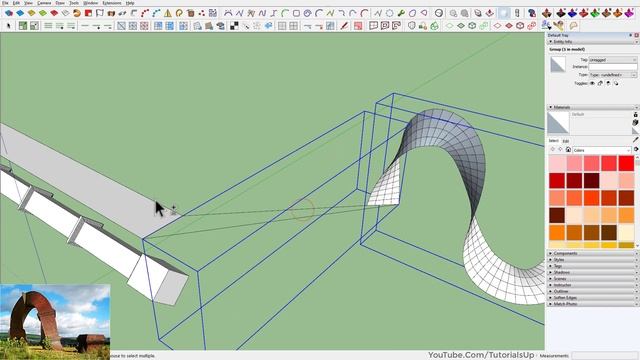Toggle the lock icon in Entity Info
This screenshot has height=360, width=640.
pos(600,83)
